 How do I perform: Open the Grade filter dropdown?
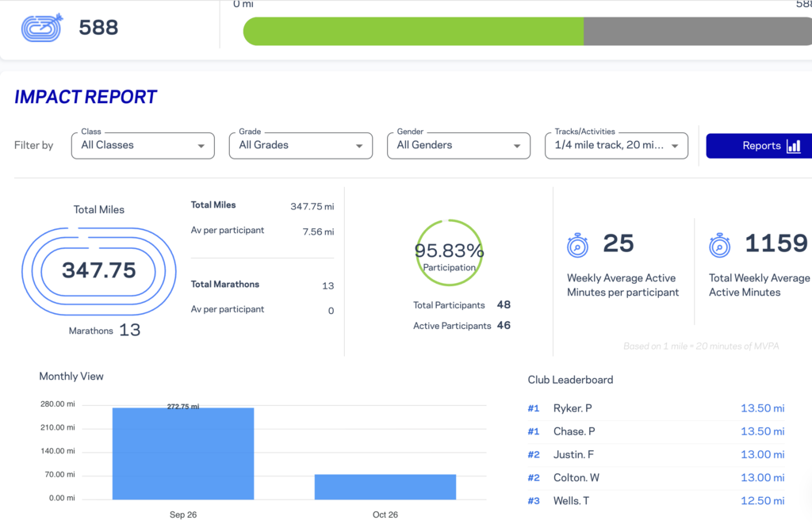[301, 146]
